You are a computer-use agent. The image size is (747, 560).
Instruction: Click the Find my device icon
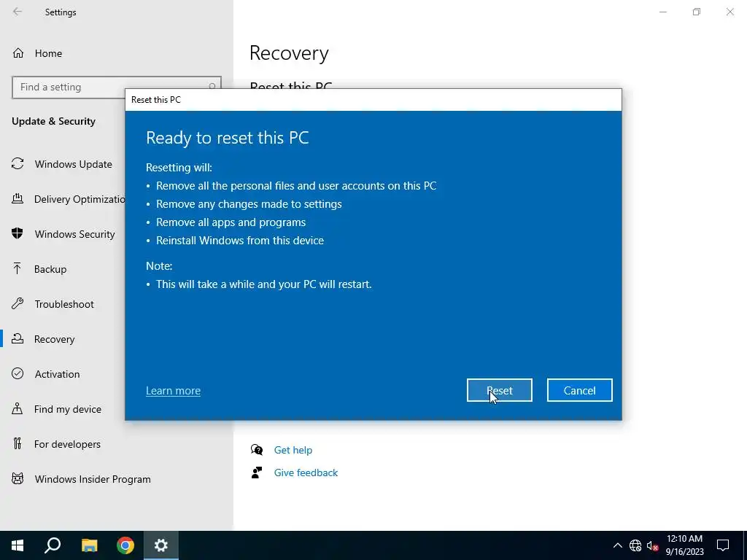(x=18, y=408)
